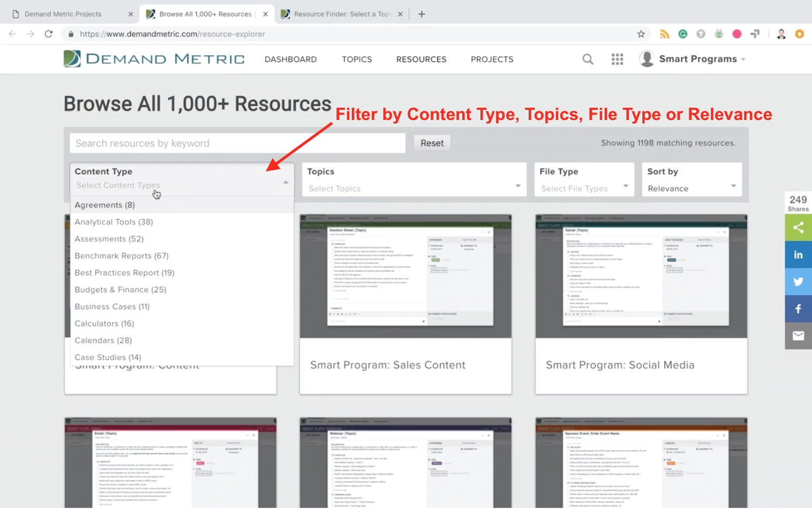Click the Sponsor Event thumbnail
Screen dimensions: 812x509
point(641,463)
